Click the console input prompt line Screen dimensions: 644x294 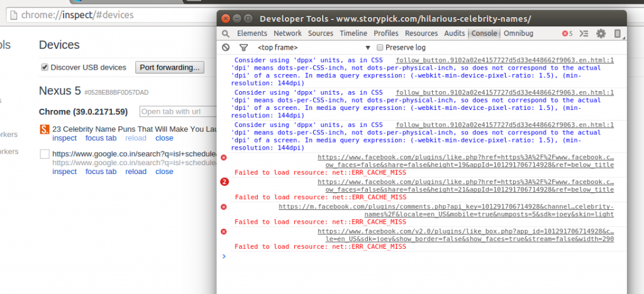point(422,257)
